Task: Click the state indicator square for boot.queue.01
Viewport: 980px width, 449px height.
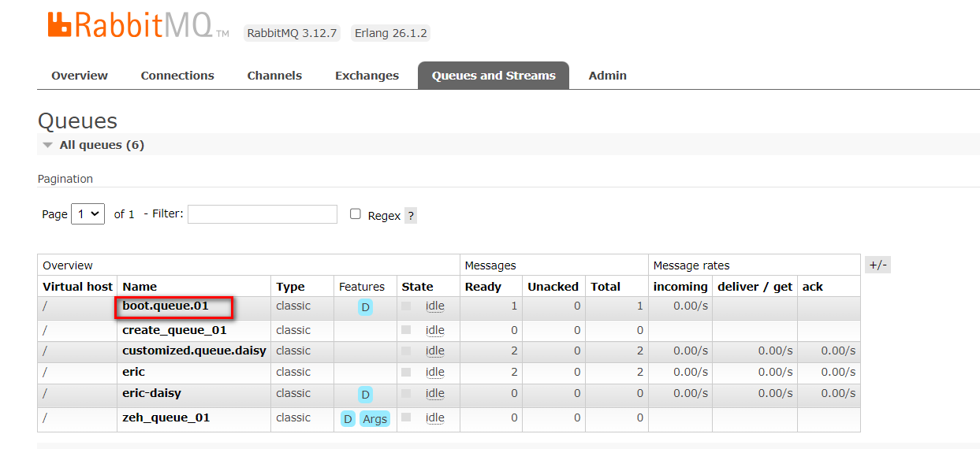Action: click(x=406, y=306)
